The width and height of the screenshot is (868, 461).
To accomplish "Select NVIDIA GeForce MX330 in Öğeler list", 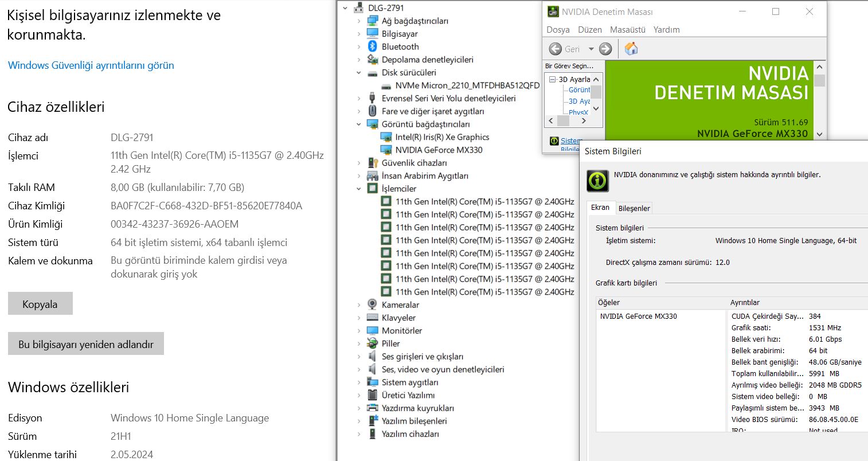I will [638, 316].
